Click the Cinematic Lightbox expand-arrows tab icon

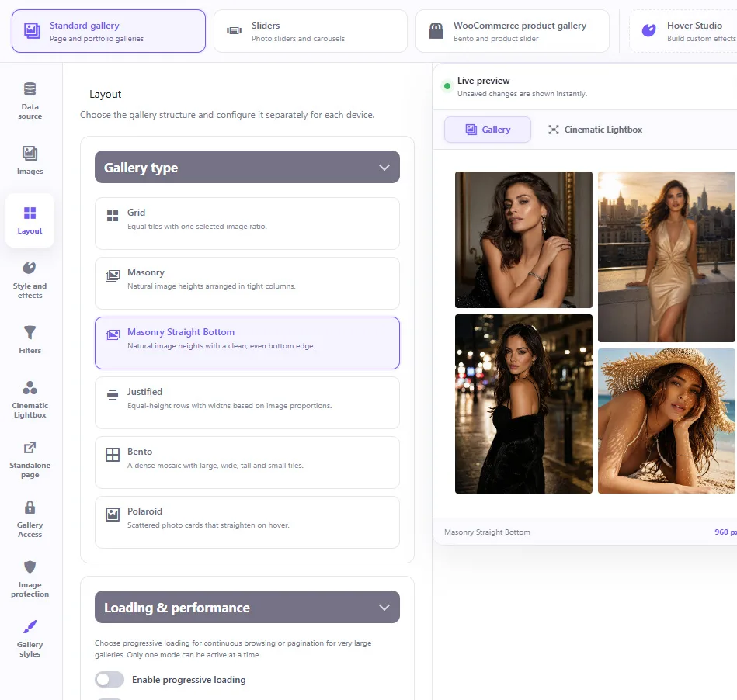pos(553,130)
